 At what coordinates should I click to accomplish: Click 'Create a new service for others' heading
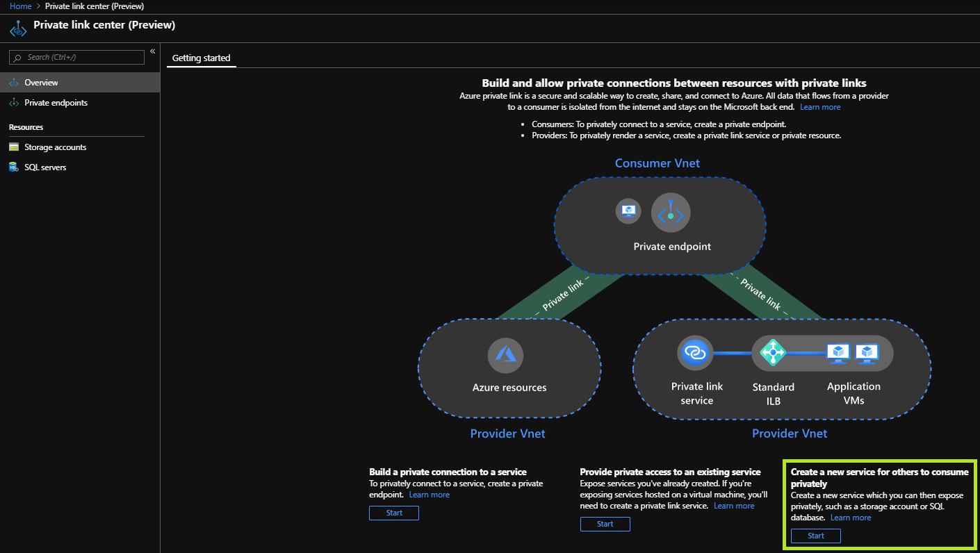pyautogui.click(x=879, y=477)
